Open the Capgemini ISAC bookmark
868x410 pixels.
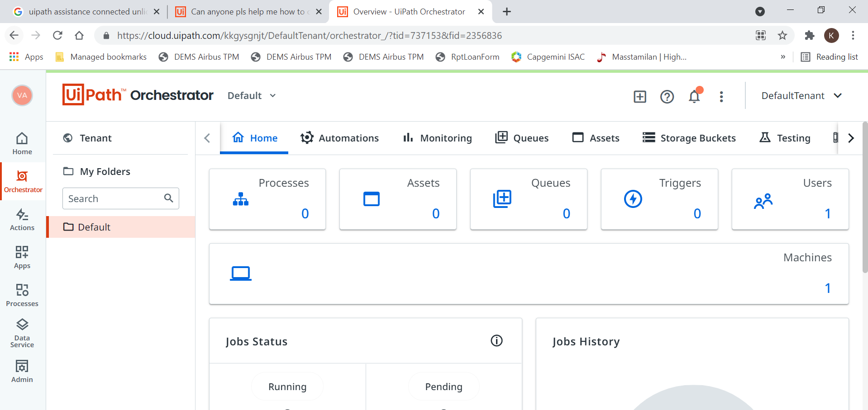[548, 57]
